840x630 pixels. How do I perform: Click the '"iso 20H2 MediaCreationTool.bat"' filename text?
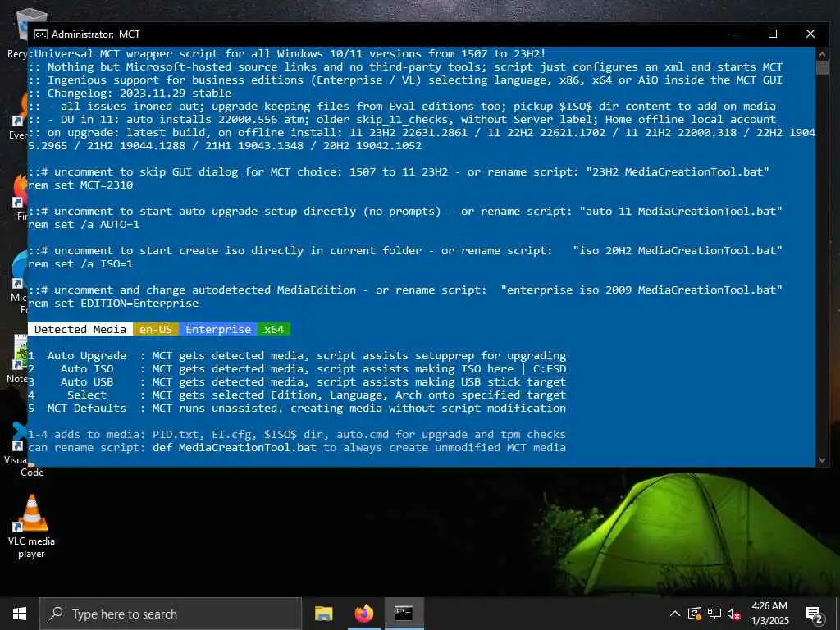pyautogui.click(x=678, y=251)
